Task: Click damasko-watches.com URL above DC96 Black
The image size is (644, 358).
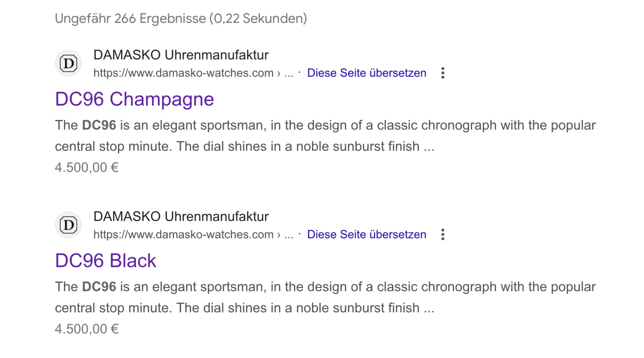Action: tap(183, 235)
